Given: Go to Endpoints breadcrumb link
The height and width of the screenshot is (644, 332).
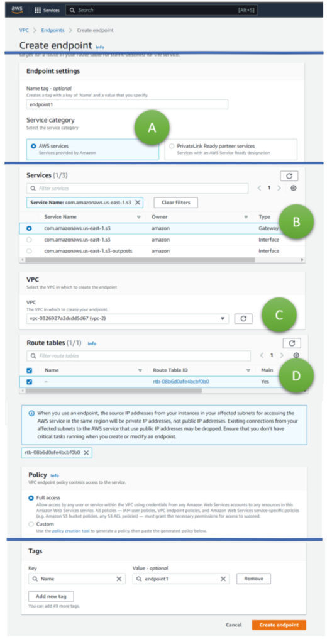Looking at the screenshot, I should [53, 30].
